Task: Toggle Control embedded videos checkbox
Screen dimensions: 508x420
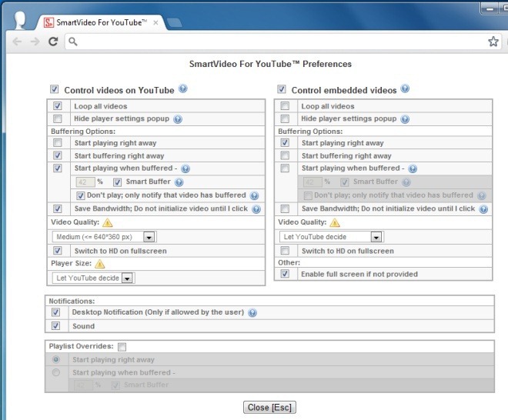Action: [x=282, y=89]
